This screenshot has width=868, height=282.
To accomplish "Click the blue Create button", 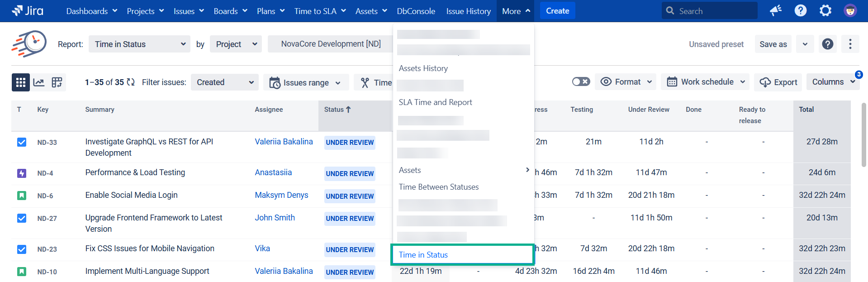I will pyautogui.click(x=557, y=11).
